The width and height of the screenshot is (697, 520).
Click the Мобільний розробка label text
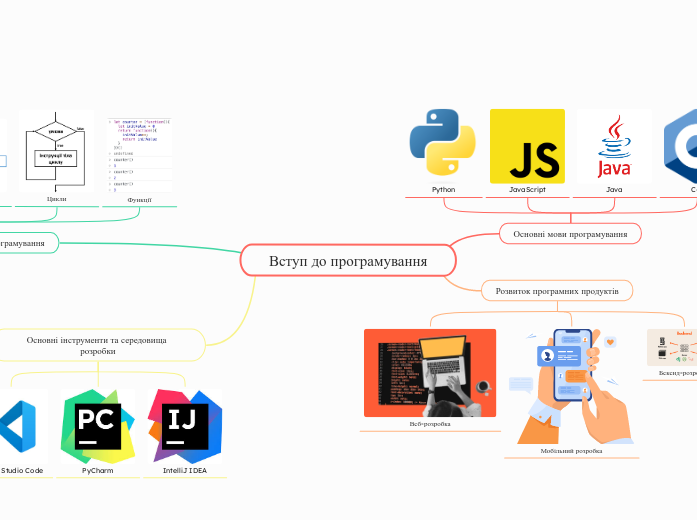(572, 451)
